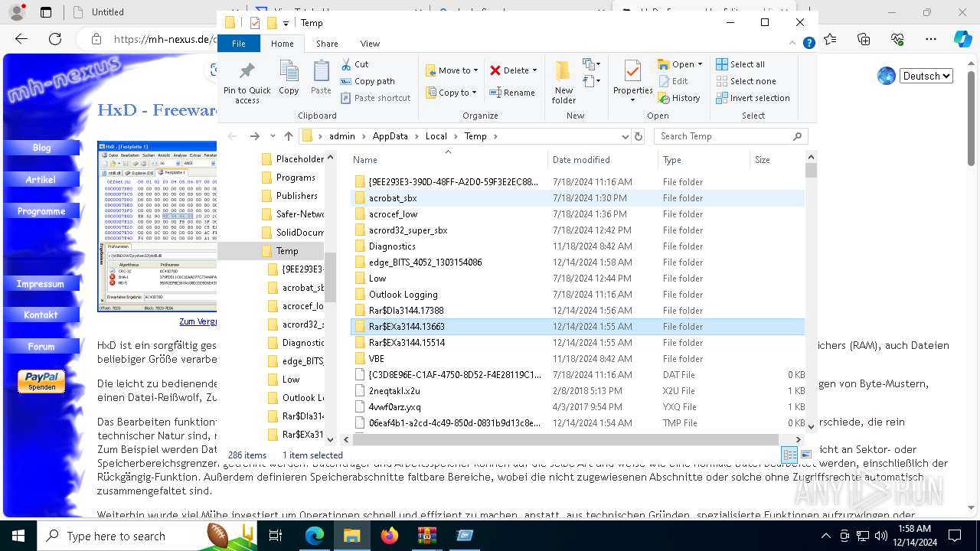Expand the address bar history dropdown
The image size is (980, 551).
[x=625, y=136]
